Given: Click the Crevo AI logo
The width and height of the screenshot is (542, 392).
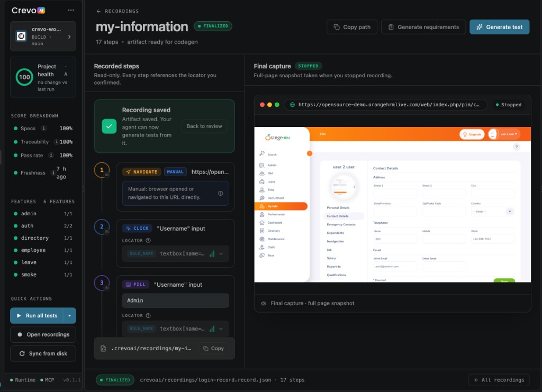Looking at the screenshot, I should click(x=29, y=11).
